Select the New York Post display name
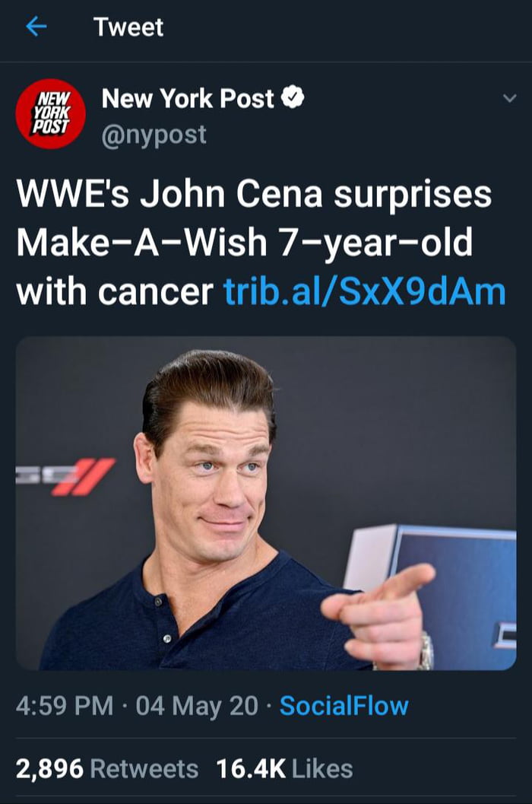Viewport: 532px width, 804px height. tap(188, 98)
